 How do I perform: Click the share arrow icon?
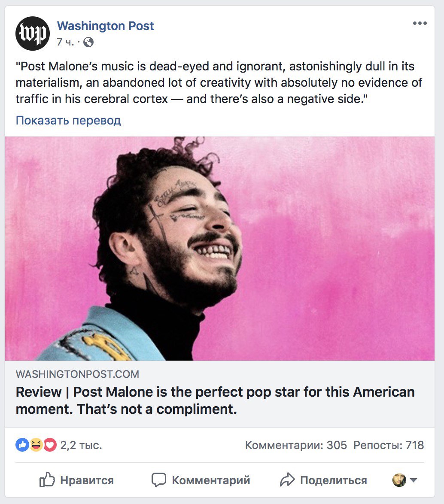[287, 480]
